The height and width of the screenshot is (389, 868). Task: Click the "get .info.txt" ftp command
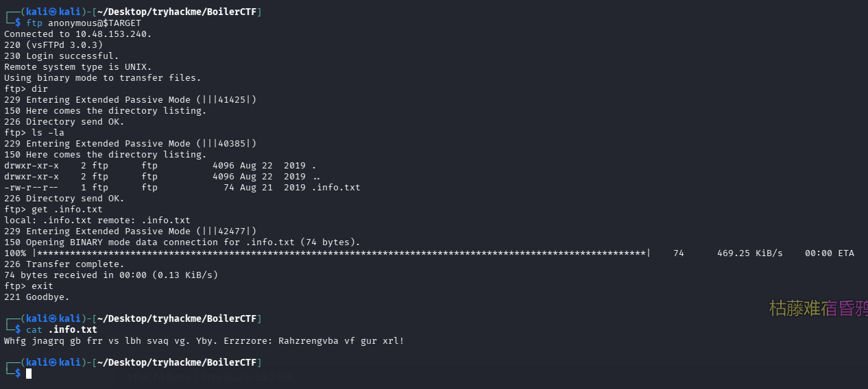(67, 209)
